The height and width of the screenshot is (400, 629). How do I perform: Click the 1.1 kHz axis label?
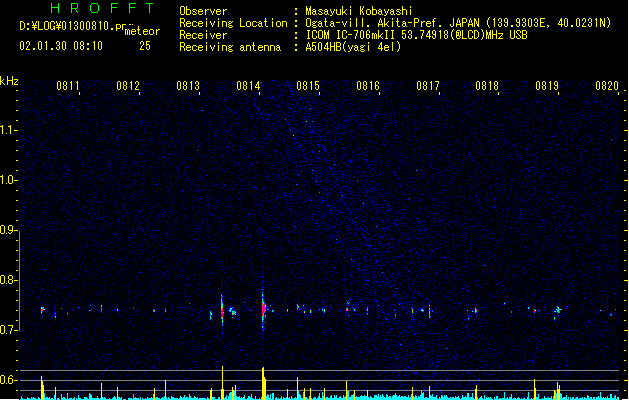(8, 130)
